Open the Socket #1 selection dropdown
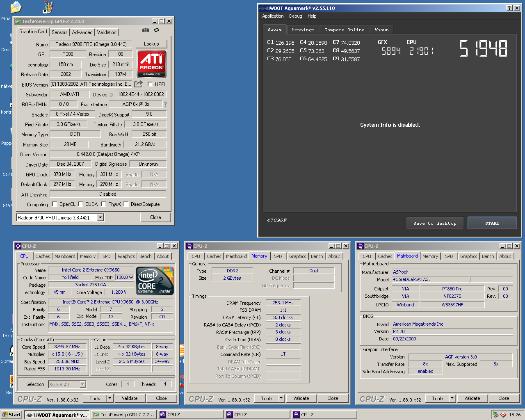525x420 pixels. click(x=83, y=384)
